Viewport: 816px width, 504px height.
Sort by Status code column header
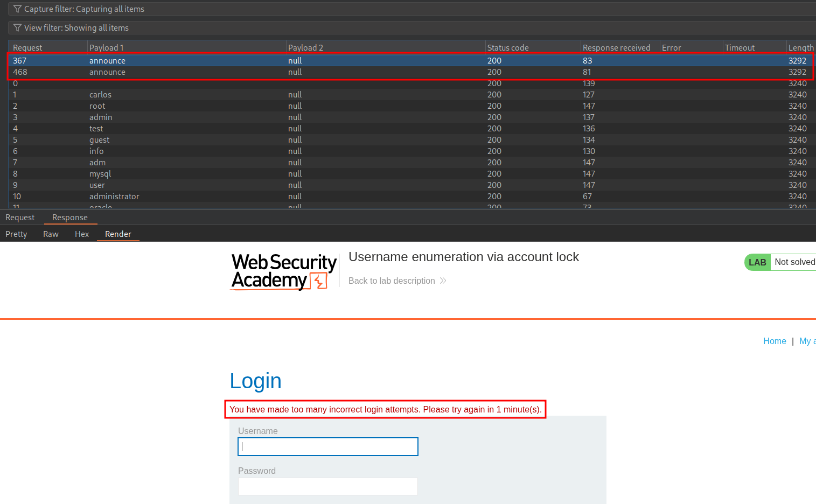click(508, 48)
